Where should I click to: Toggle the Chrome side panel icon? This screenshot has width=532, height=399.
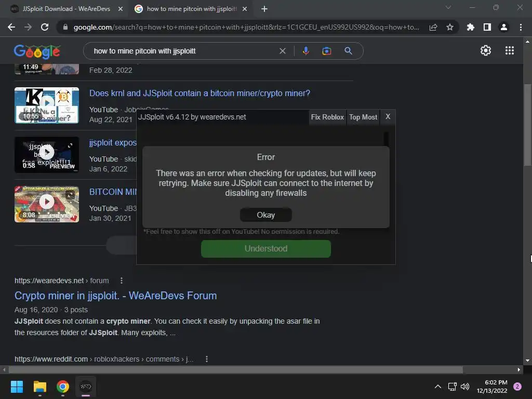tap(487, 27)
